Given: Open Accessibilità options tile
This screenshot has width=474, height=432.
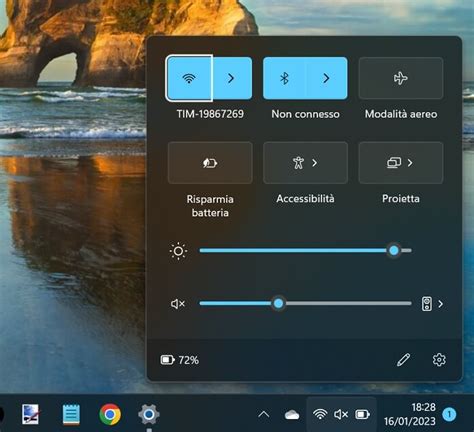Looking at the screenshot, I should tap(305, 163).
